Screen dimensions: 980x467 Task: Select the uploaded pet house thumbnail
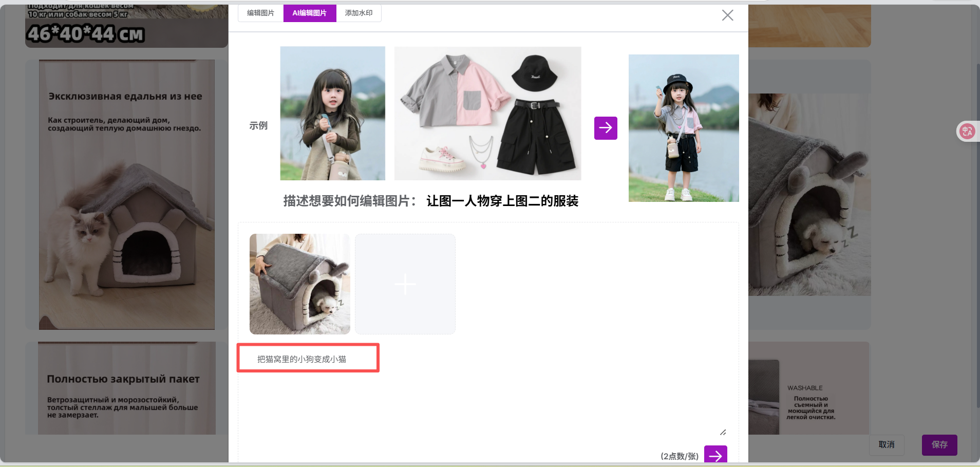pos(299,284)
